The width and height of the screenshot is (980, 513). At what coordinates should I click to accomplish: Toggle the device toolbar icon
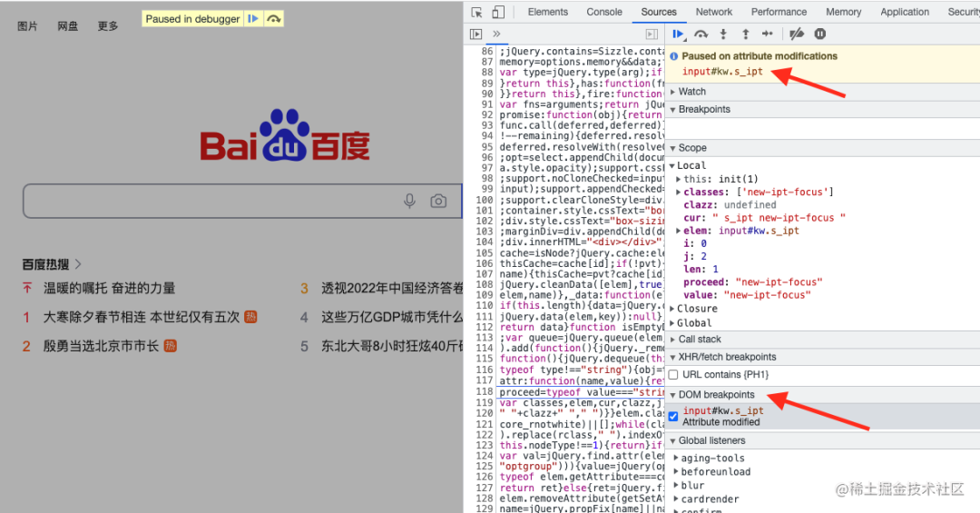(x=498, y=12)
